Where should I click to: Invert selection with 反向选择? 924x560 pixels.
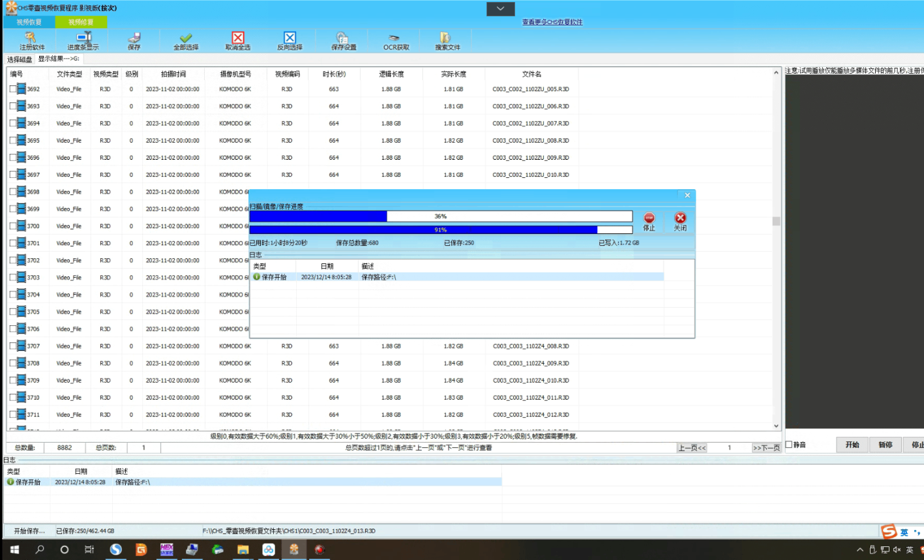click(290, 40)
